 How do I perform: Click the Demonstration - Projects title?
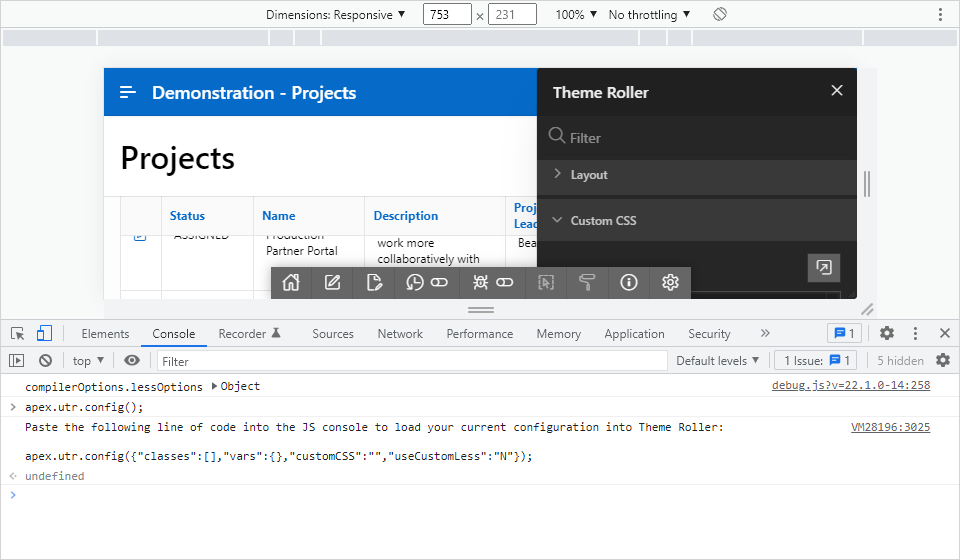(x=254, y=92)
